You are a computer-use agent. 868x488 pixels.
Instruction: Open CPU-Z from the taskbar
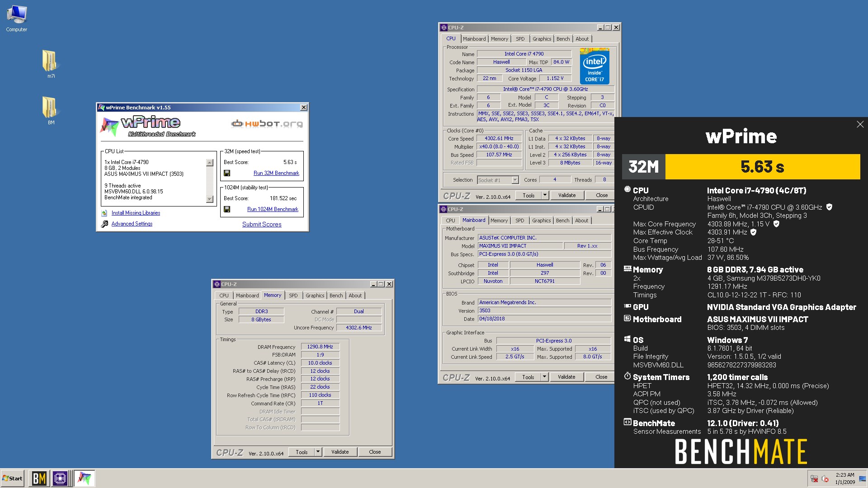click(60, 478)
